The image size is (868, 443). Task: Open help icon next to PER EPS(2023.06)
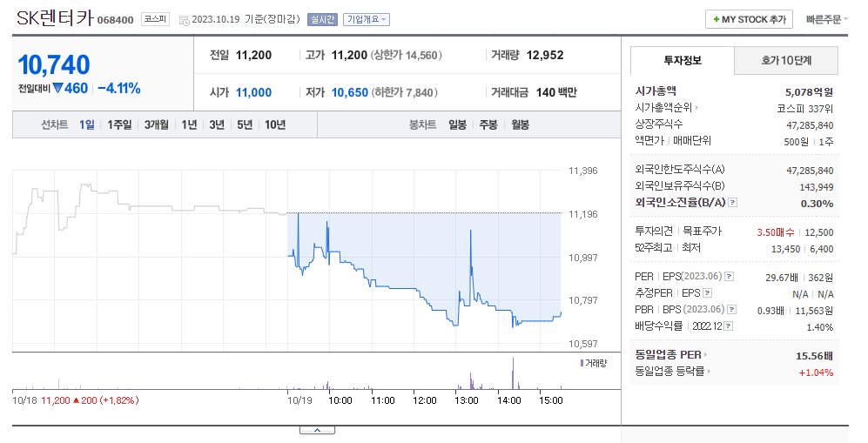click(730, 276)
